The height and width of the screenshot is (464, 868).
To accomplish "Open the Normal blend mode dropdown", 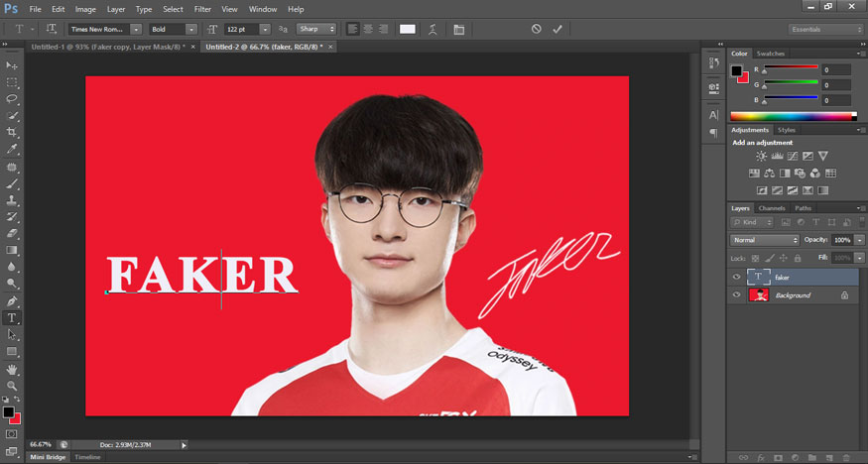I will point(765,240).
